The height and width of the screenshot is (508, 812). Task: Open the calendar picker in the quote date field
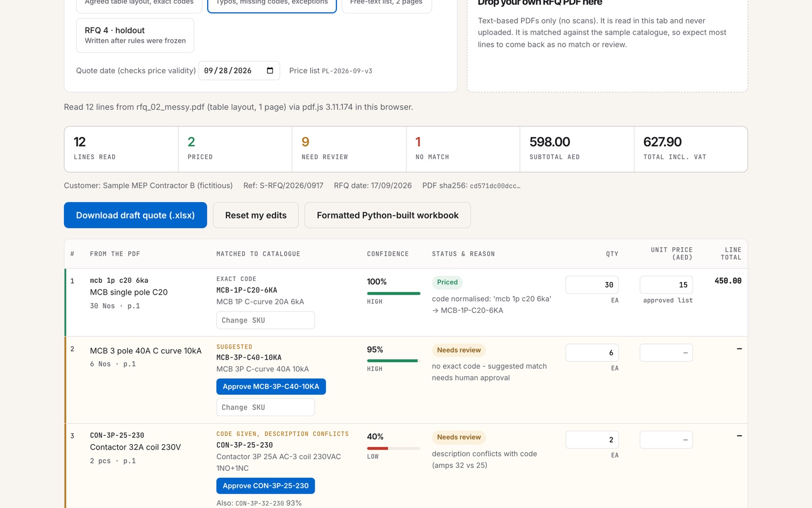tap(270, 71)
